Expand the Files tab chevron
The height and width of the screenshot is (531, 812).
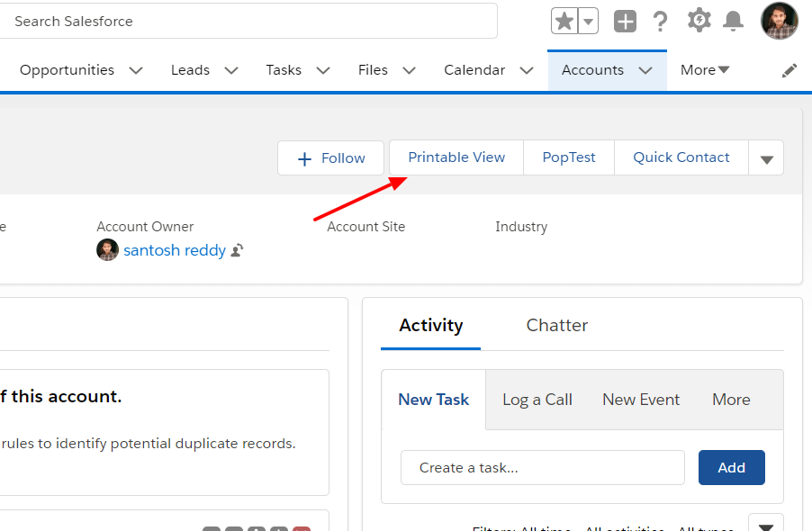[409, 70]
